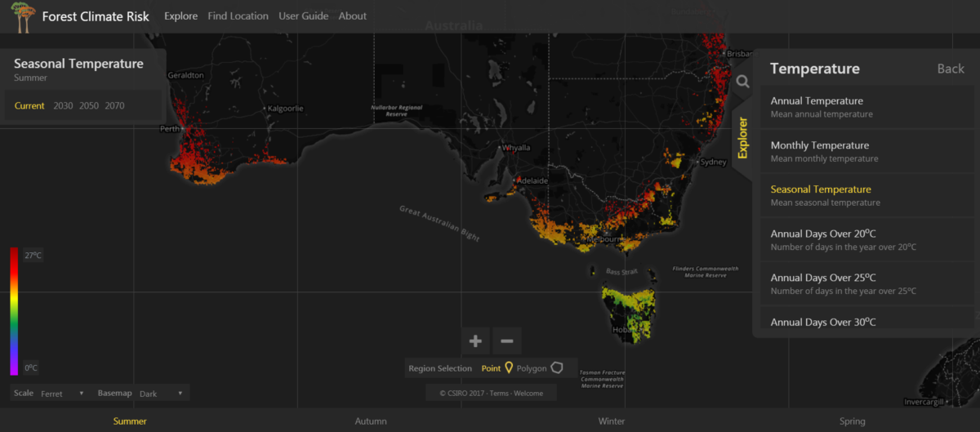Open the Scale dropdown showing Ferret
This screenshot has width=980, height=432.
click(x=63, y=394)
